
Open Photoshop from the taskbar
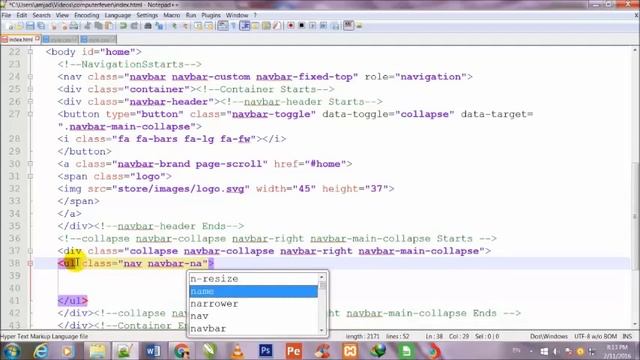(x=266, y=351)
